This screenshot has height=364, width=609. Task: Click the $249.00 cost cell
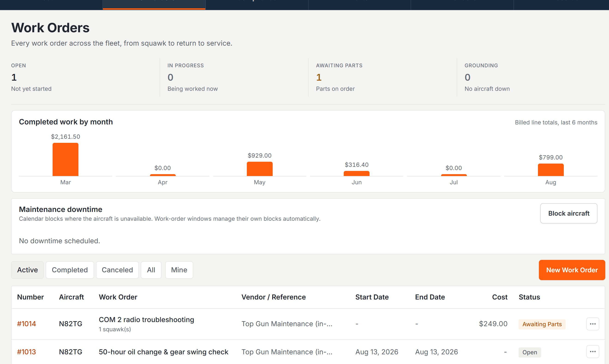[493, 324]
